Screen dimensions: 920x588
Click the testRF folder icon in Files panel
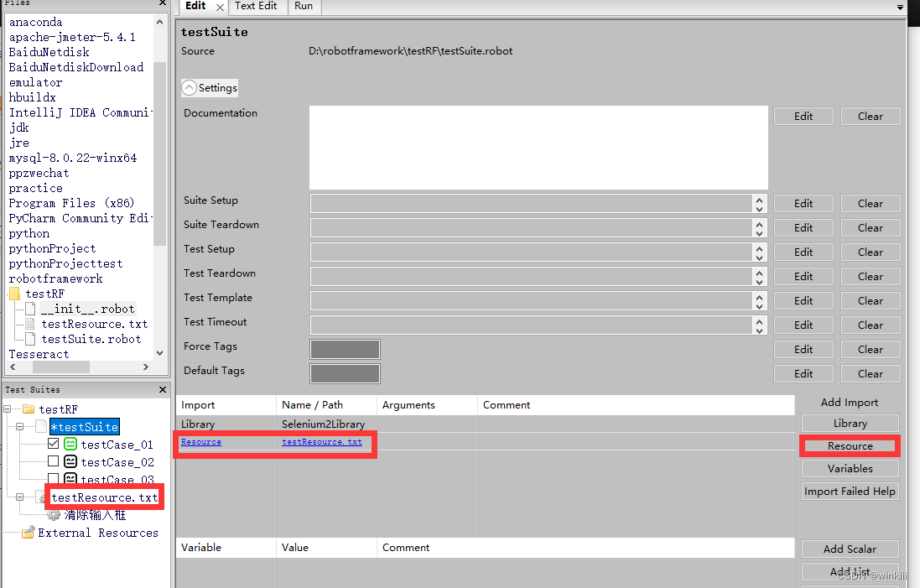pyautogui.click(x=14, y=294)
